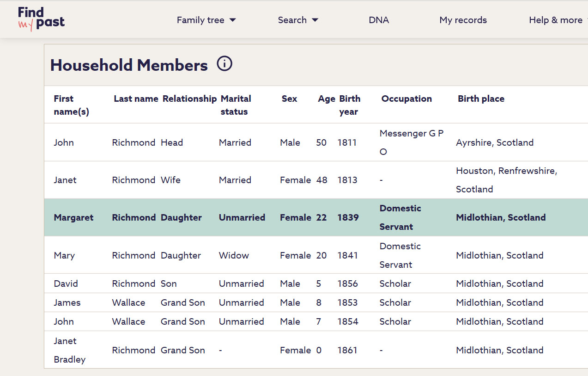Click the 'Sex' column header

pyautogui.click(x=290, y=99)
